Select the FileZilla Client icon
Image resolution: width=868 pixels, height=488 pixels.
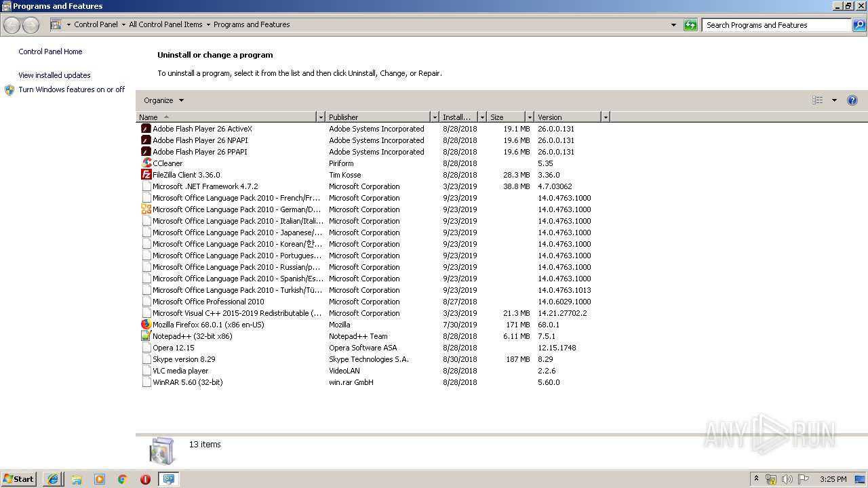146,175
